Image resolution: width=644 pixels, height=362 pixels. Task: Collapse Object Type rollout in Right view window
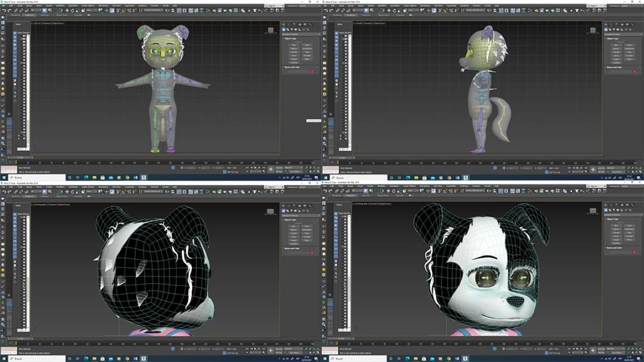click(615, 38)
